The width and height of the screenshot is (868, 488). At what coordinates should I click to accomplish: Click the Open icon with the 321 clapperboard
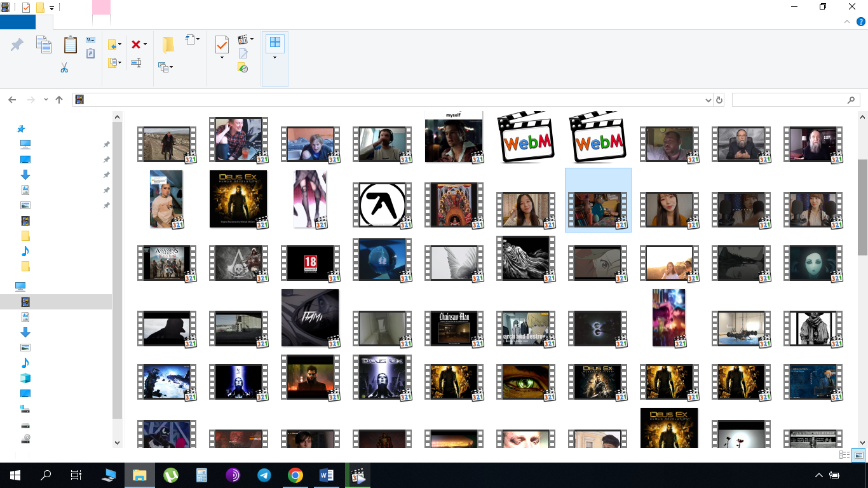click(243, 39)
